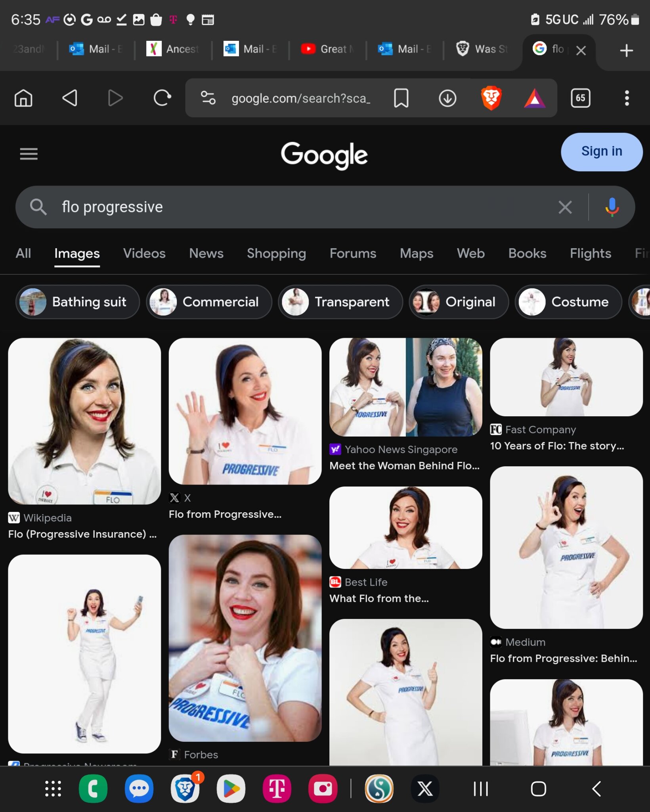The height and width of the screenshot is (812, 650).
Task: Switch to the Ancestry browser tab
Action: pos(173,49)
